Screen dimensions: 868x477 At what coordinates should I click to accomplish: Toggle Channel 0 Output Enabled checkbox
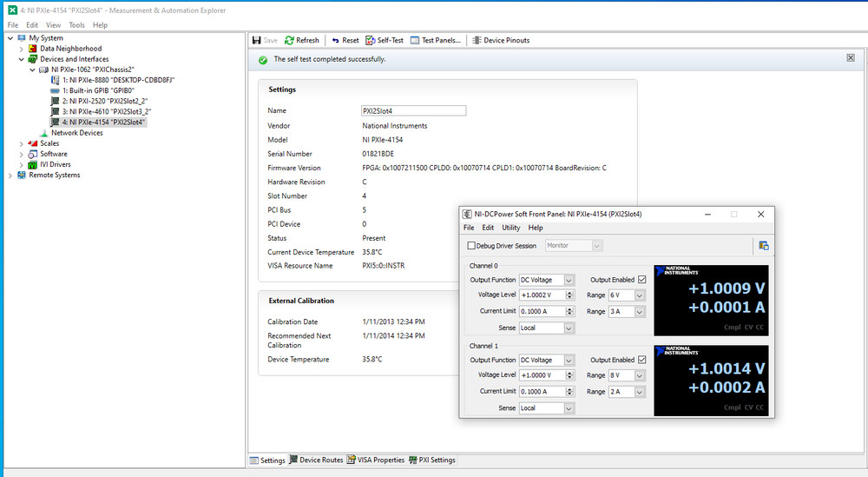[641, 280]
